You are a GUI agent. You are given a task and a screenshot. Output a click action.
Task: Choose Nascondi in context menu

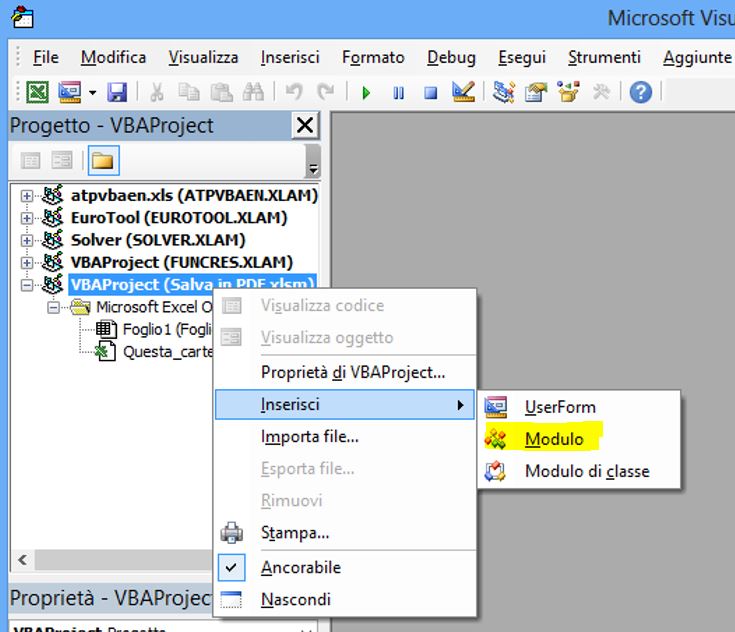(x=345, y=600)
